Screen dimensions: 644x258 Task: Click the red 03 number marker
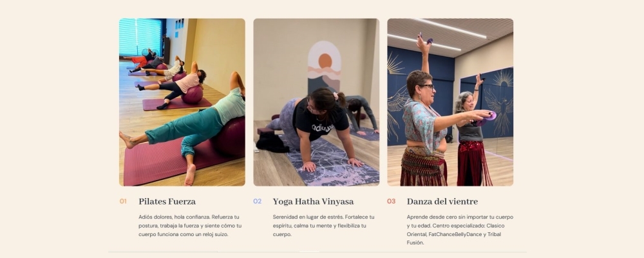coord(391,201)
